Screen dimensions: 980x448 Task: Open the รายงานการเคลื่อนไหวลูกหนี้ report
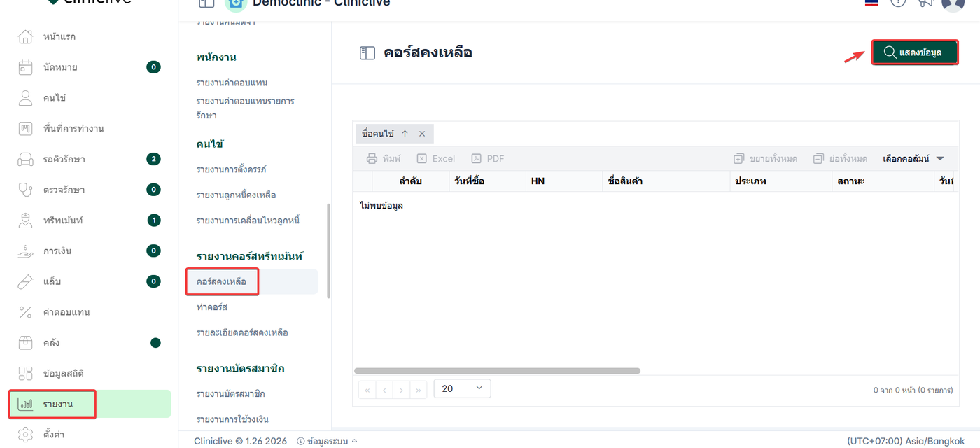click(248, 220)
